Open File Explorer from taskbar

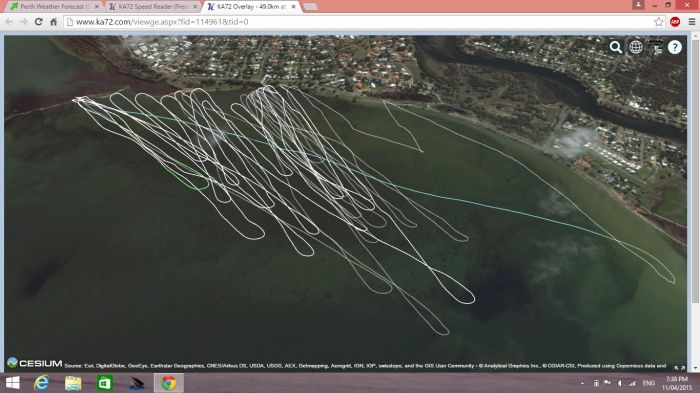tap(73, 383)
